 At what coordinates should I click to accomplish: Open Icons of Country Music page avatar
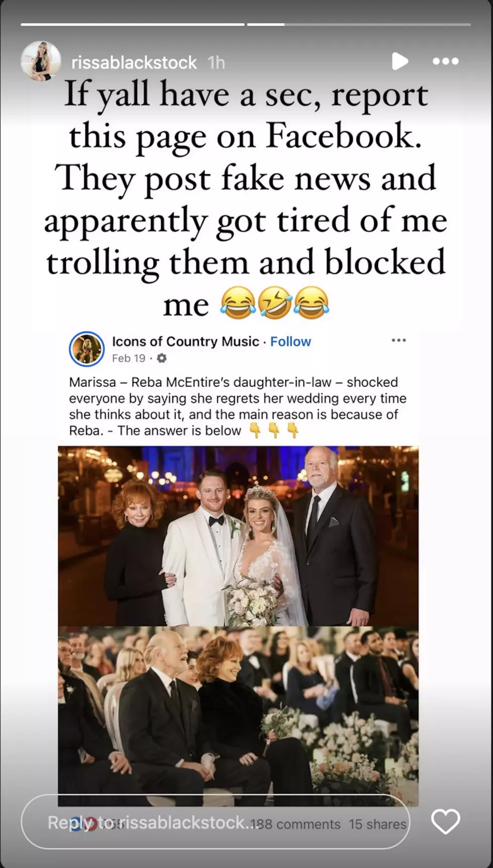[x=87, y=349]
